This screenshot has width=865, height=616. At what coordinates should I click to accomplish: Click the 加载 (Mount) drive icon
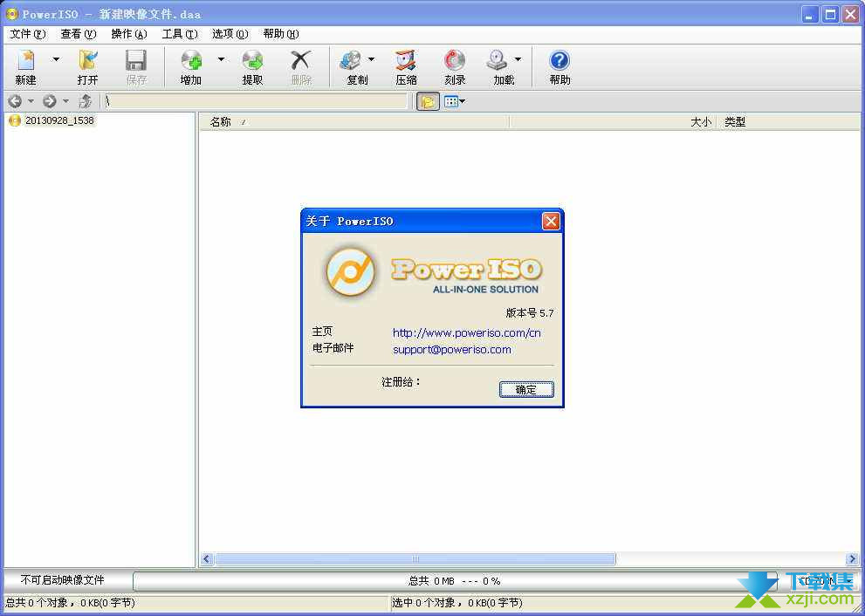point(497,61)
